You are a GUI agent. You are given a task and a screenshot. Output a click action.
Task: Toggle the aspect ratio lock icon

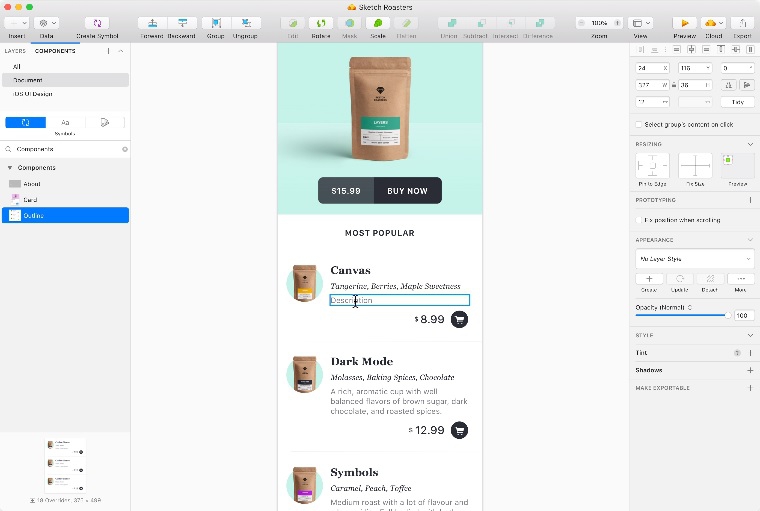[674, 85]
